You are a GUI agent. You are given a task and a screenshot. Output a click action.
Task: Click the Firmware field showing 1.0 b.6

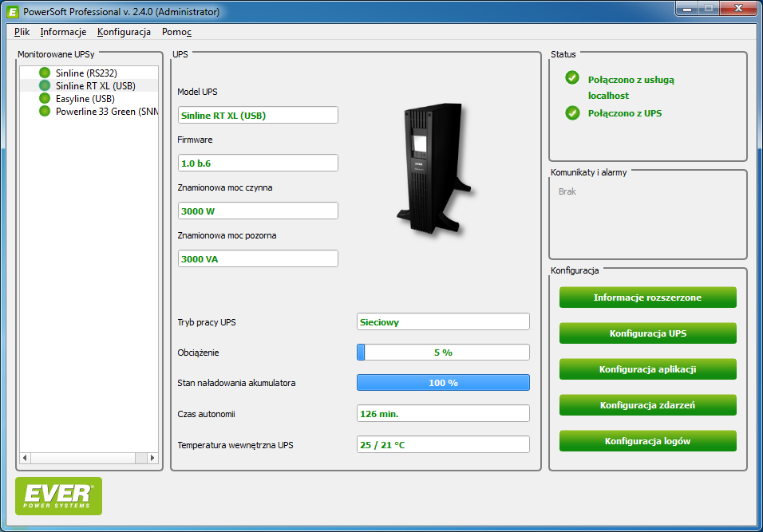coord(258,163)
